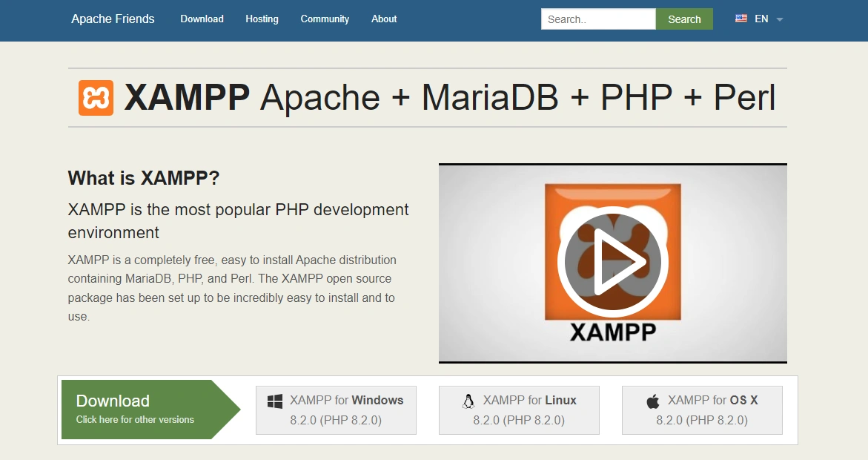Click the orange XAMPP logo icon in the heading
The image size is (868, 460).
click(x=96, y=98)
